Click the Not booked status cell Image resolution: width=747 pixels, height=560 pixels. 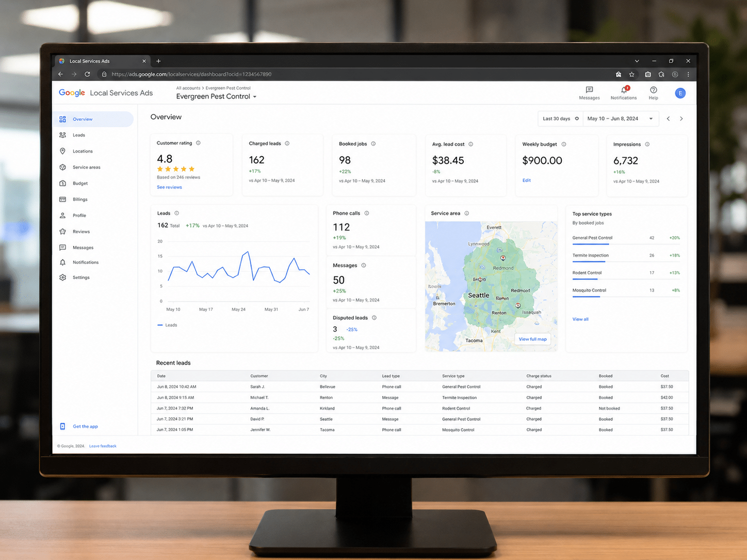coord(609,408)
